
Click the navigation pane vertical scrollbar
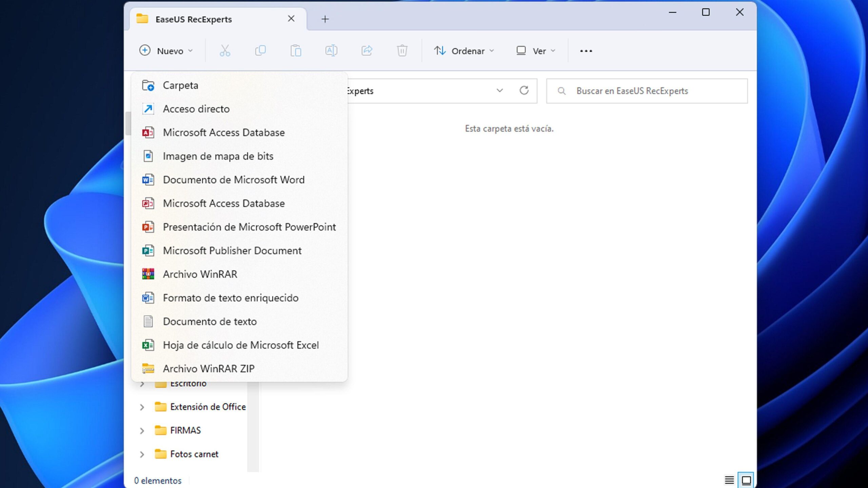pos(253,427)
